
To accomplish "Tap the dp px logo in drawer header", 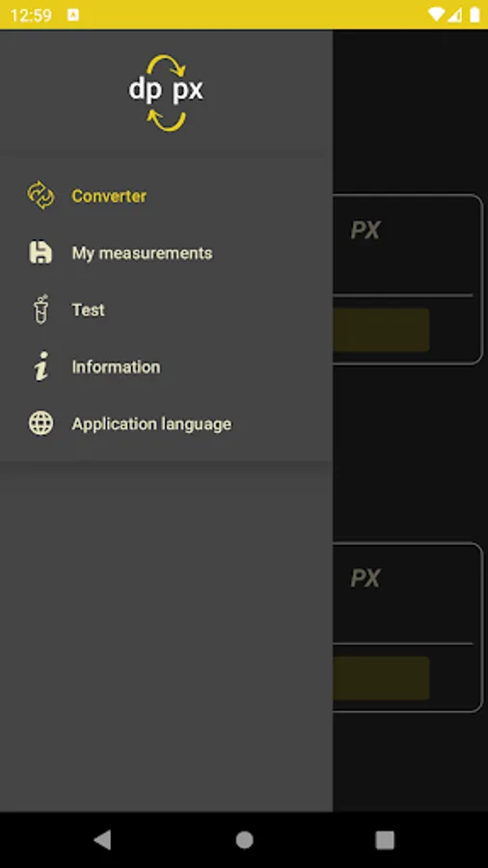I will pos(166,93).
